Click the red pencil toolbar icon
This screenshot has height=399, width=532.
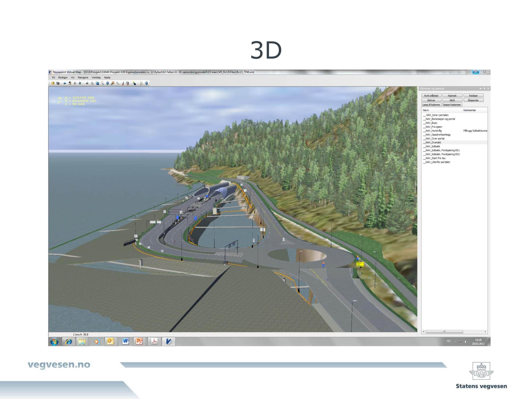tap(123, 83)
